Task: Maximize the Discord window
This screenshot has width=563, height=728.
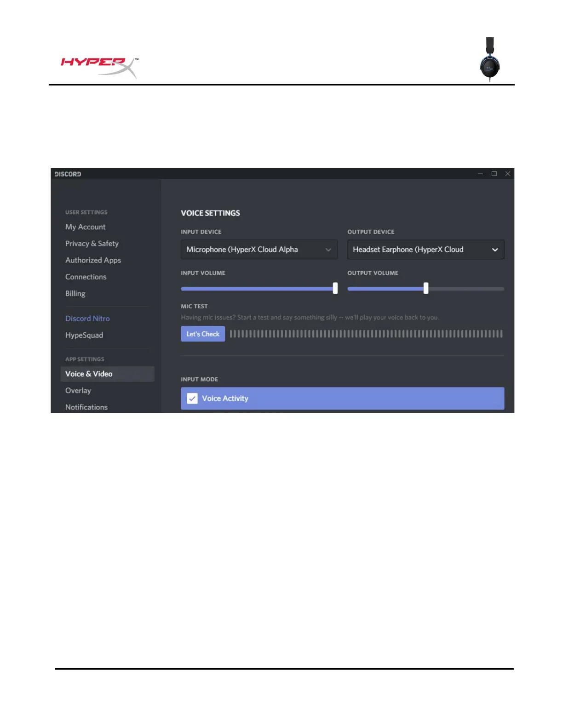Action: [x=494, y=174]
